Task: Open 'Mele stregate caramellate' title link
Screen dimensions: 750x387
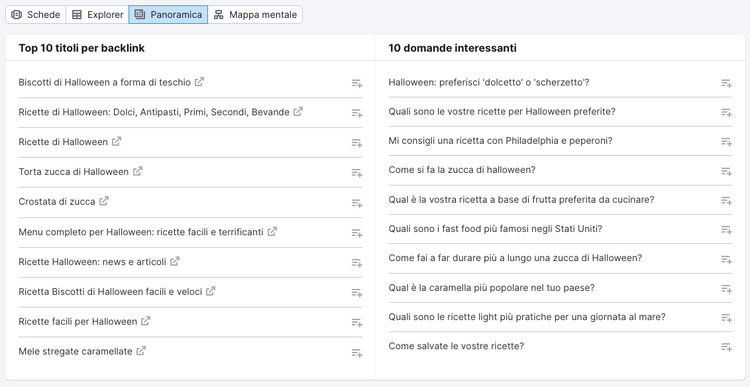Action: pyautogui.click(x=76, y=352)
